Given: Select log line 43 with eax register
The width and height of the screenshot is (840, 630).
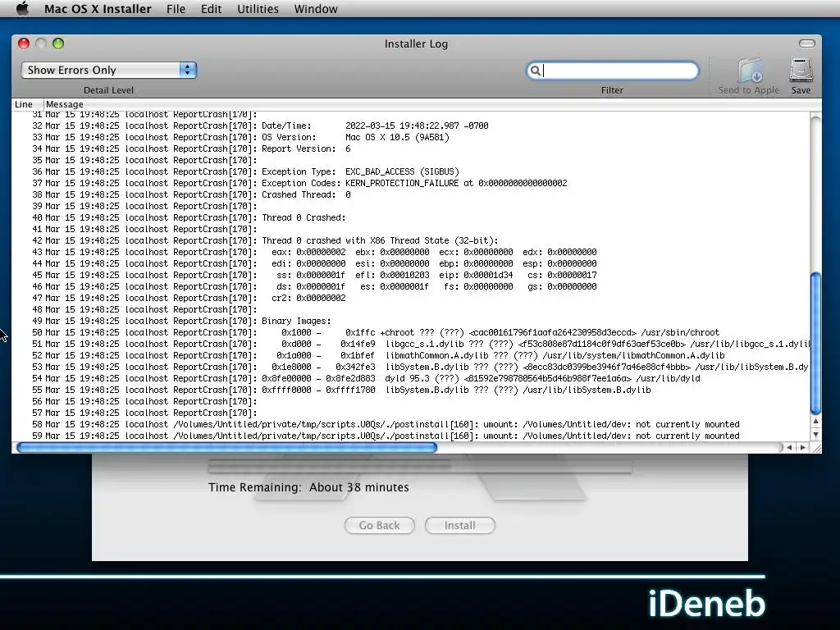Looking at the screenshot, I should (x=410, y=253).
